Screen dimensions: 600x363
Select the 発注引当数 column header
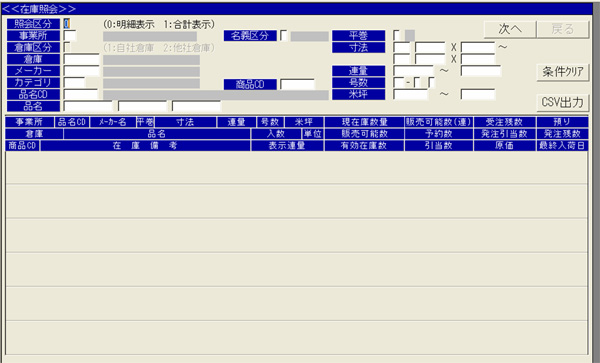[x=505, y=134]
